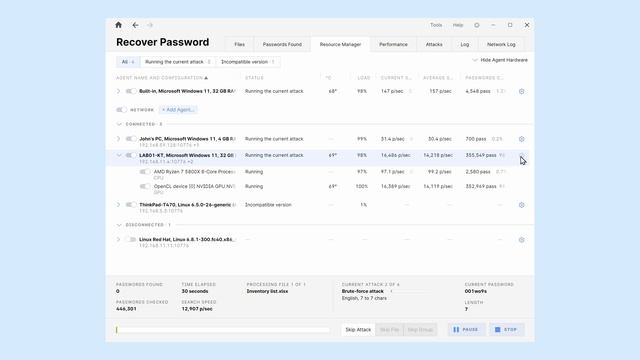Toggle the Network switch
Viewport: 640px width, 360px height.
tap(122, 109)
